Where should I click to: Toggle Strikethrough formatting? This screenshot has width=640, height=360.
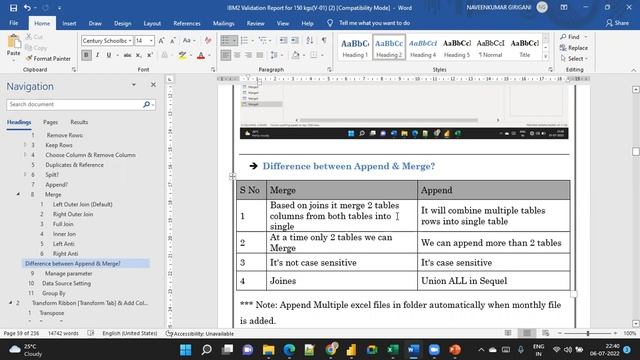(x=127, y=55)
